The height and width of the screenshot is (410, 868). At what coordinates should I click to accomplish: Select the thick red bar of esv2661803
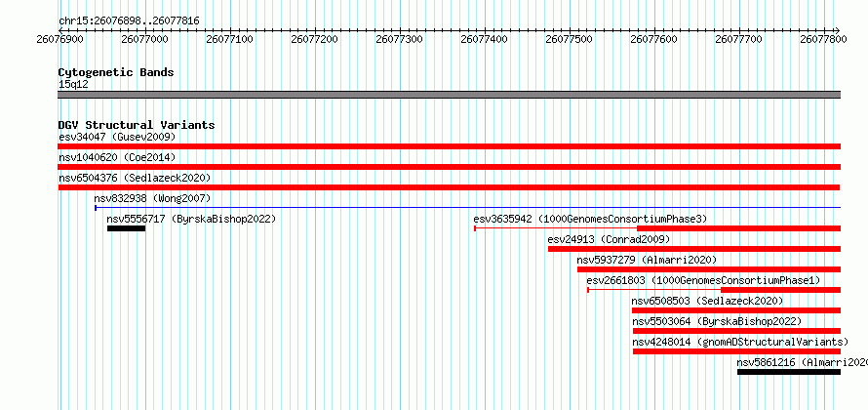[x=780, y=290]
